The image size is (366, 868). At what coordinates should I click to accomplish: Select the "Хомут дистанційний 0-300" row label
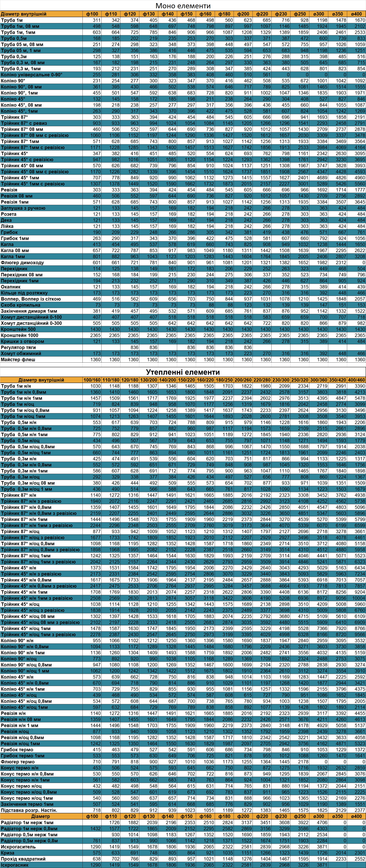point(31,323)
